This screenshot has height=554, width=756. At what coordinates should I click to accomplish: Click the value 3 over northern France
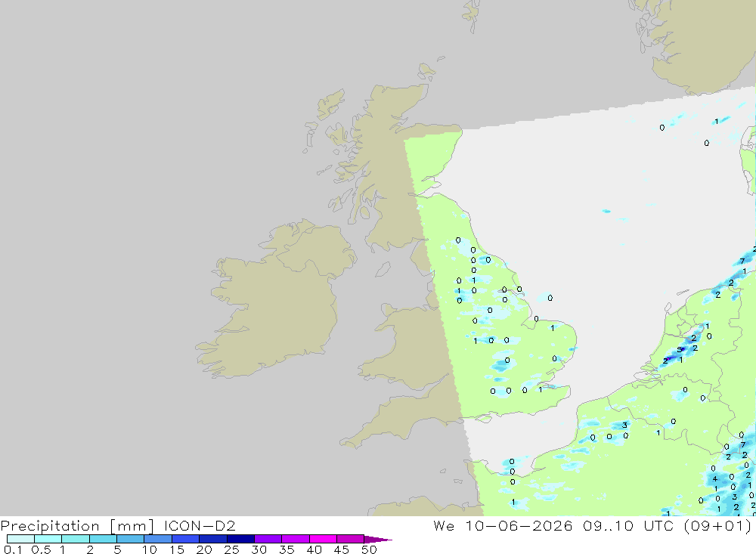(624, 426)
